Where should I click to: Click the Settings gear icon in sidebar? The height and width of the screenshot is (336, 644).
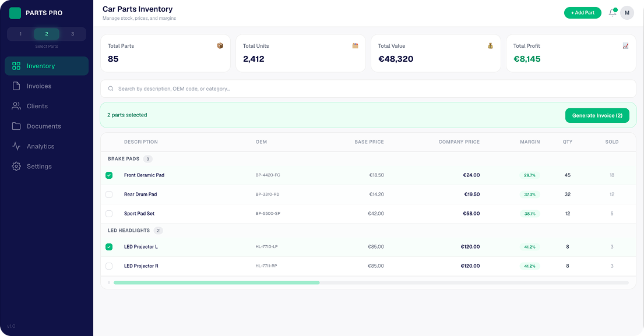tap(16, 167)
